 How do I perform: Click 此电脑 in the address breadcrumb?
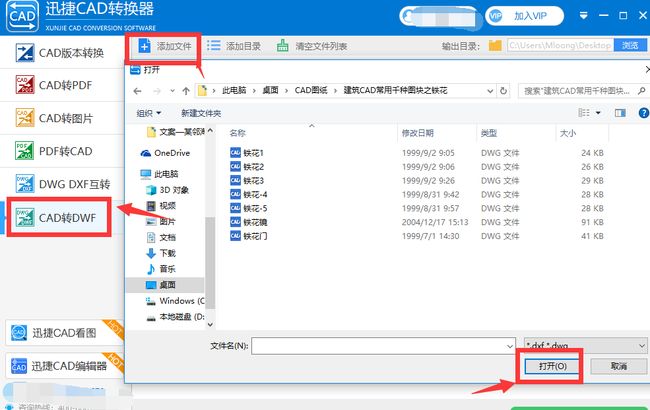(234, 90)
